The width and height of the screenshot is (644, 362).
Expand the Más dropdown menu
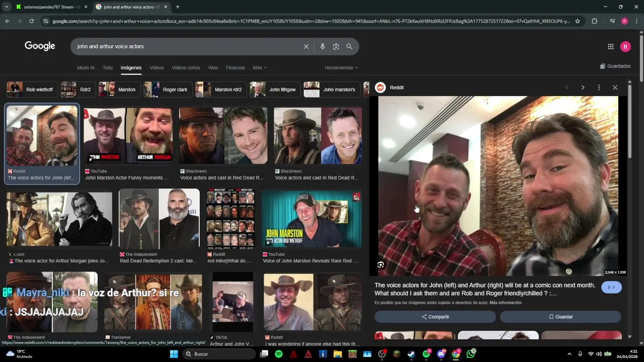point(260,68)
